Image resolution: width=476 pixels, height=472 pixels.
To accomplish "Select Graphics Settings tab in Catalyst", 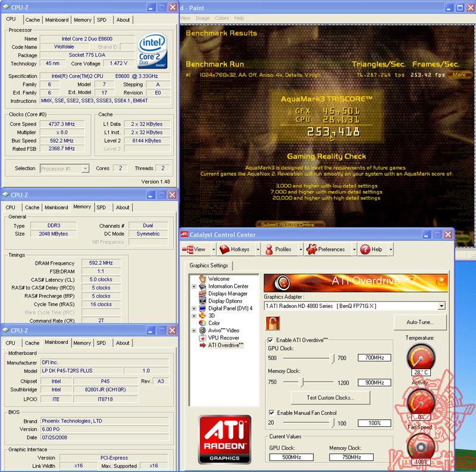I will [x=209, y=265].
